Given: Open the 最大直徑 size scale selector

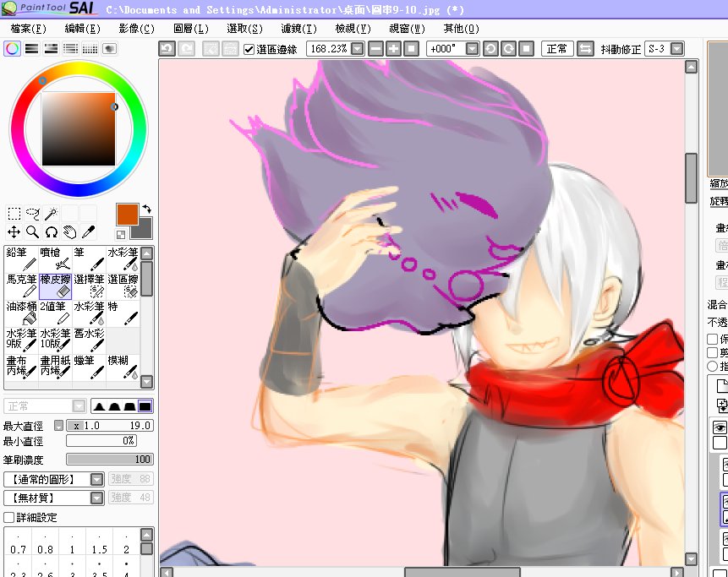Looking at the screenshot, I should (x=58, y=425).
